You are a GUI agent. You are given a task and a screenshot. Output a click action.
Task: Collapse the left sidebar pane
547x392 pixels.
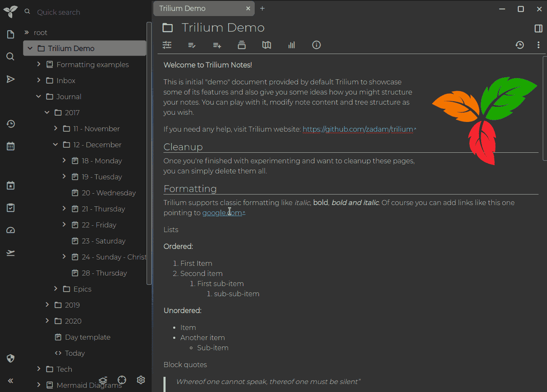(11, 381)
